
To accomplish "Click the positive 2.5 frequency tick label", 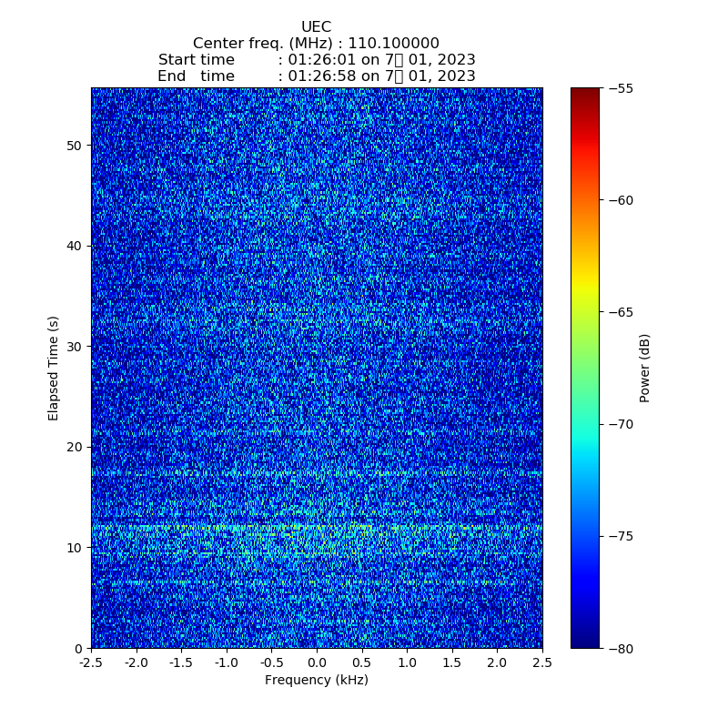I will [x=541, y=663].
